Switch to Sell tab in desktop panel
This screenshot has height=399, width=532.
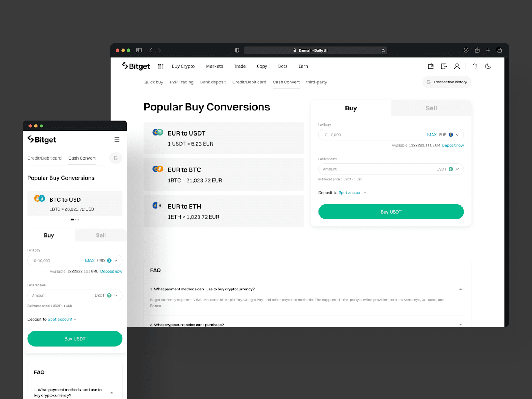431,108
